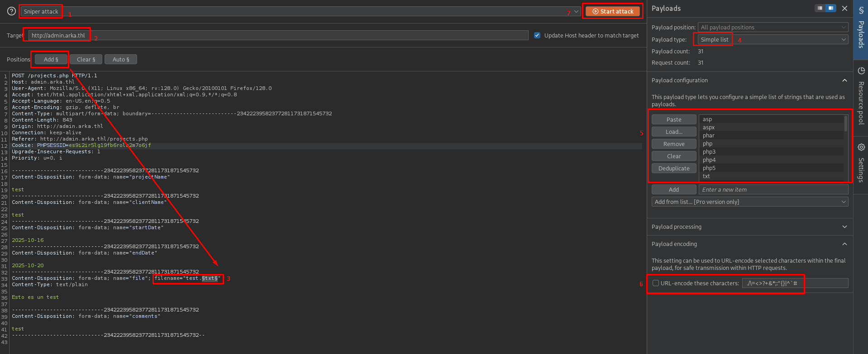This screenshot has width=868, height=354.
Task: Toggle Update Host header to match target
Action: point(537,35)
